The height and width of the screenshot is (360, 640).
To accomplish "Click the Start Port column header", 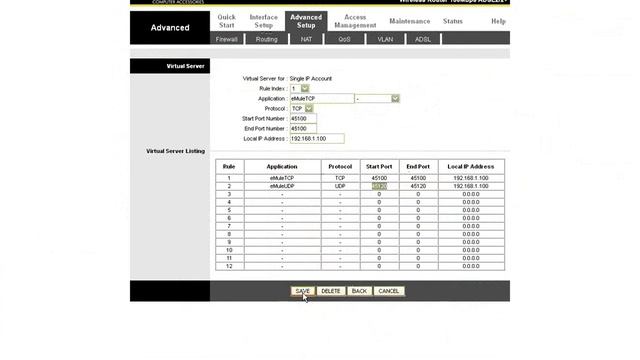I will [379, 167].
